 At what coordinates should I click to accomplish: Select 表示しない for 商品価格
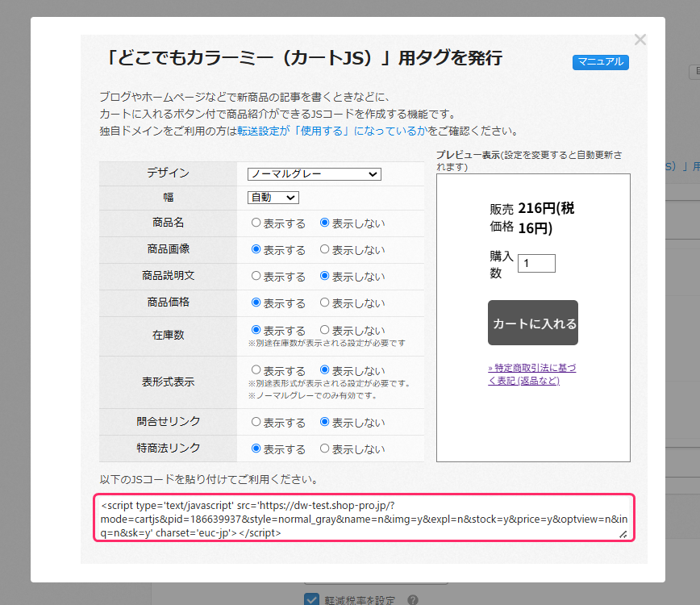[325, 303]
